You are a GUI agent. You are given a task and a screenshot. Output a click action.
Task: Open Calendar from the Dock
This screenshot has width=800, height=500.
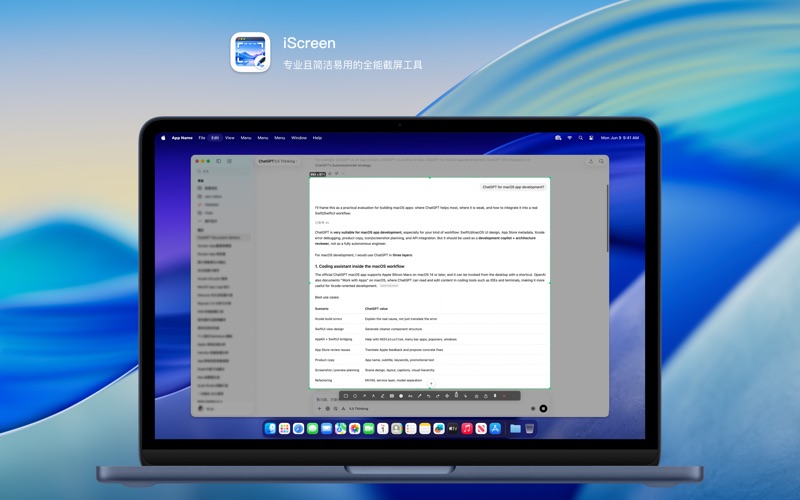point(383,429)
